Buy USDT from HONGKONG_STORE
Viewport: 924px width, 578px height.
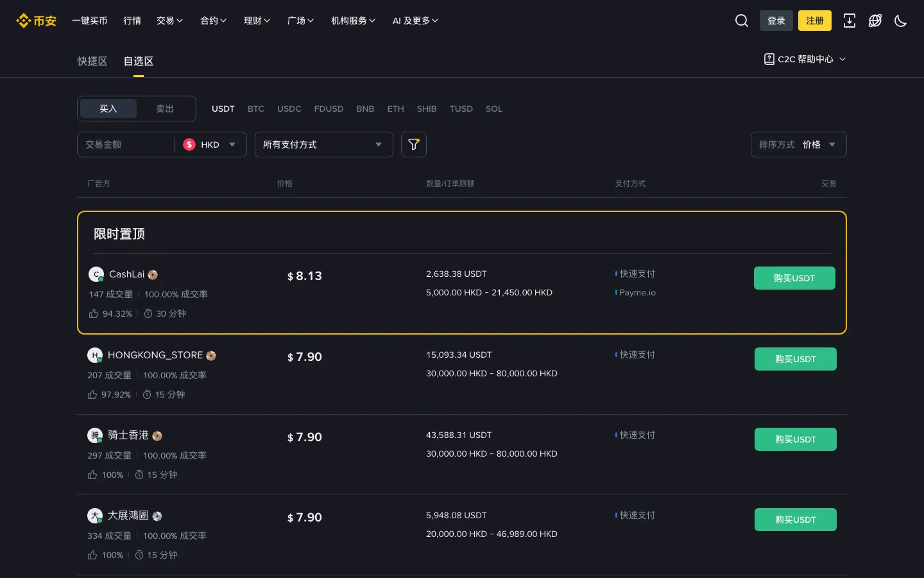(796, 359)
